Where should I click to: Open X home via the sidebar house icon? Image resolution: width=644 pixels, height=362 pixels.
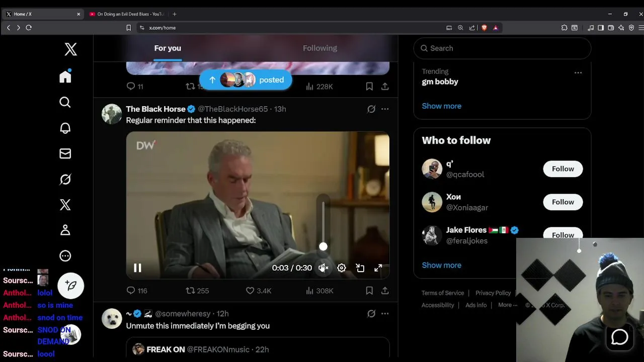pos(65,77)
